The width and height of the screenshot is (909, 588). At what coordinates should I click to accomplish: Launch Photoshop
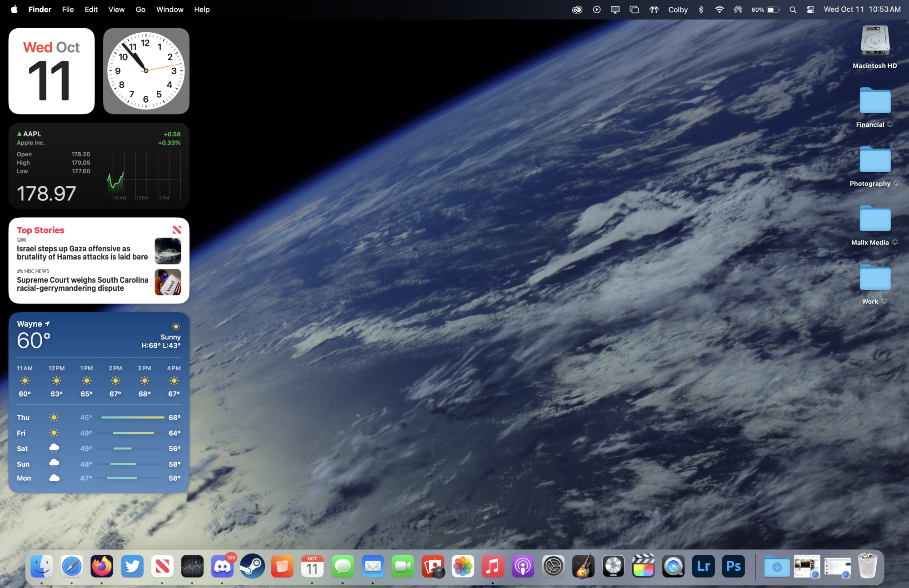pyautogui.click(x=734, y=566)
